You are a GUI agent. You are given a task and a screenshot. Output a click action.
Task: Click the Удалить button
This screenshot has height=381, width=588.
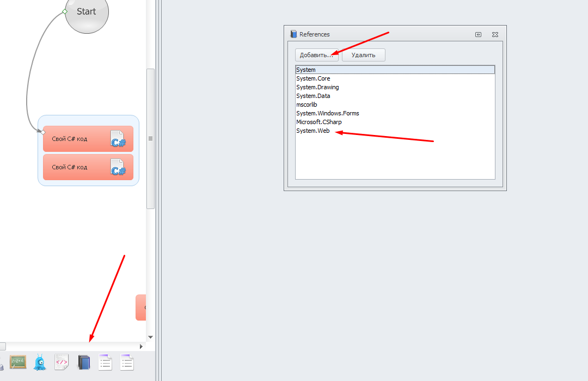pyautogui.click(x=363, y=55)
